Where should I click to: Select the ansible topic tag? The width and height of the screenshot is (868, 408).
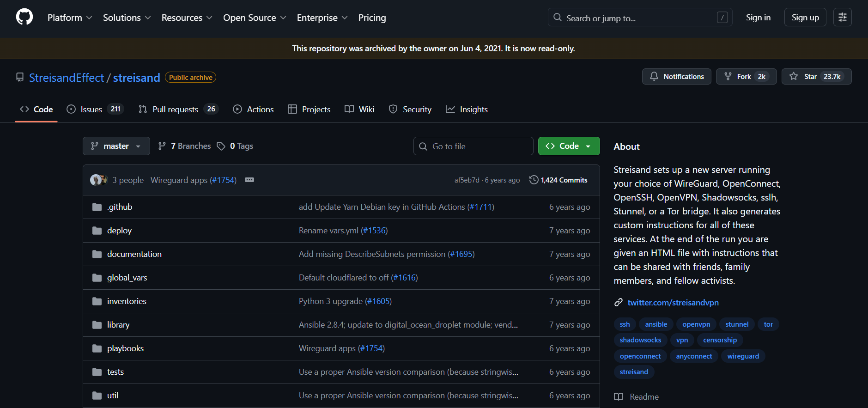[656, 324]
